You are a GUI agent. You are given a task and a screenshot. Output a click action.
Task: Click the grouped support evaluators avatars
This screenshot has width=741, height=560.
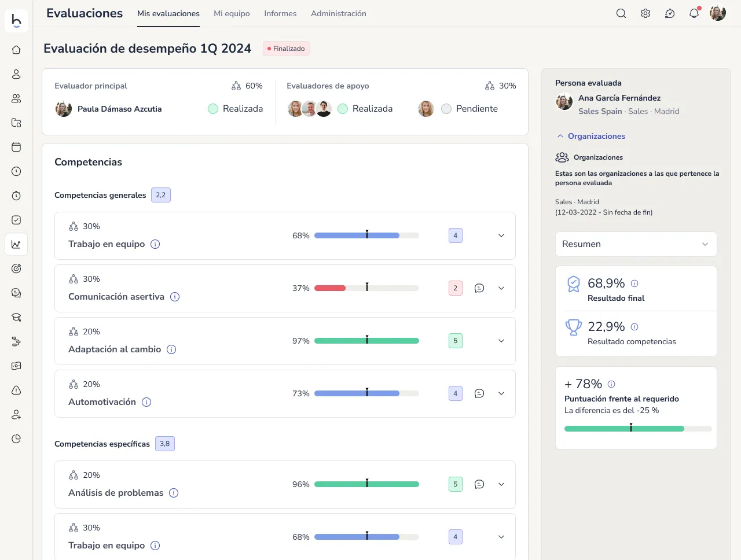[x=310, y=109]
